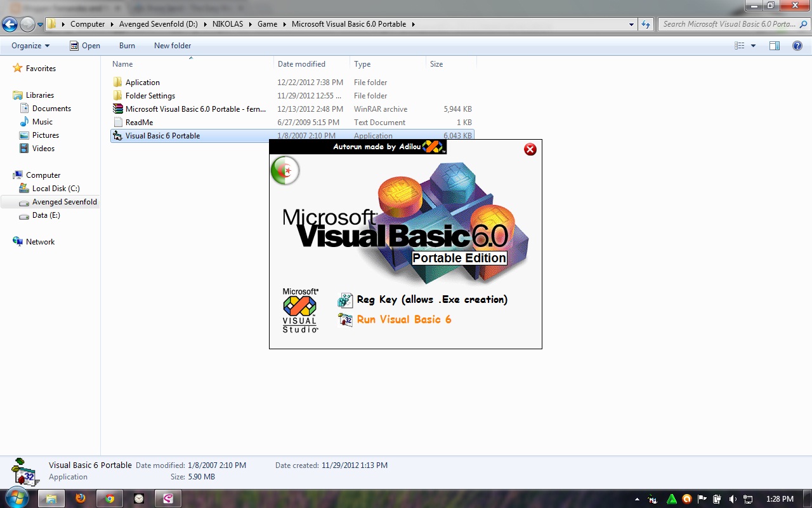812x508 pixels.
Task: Open the Windows Start menu
Action: coord(17,498)
